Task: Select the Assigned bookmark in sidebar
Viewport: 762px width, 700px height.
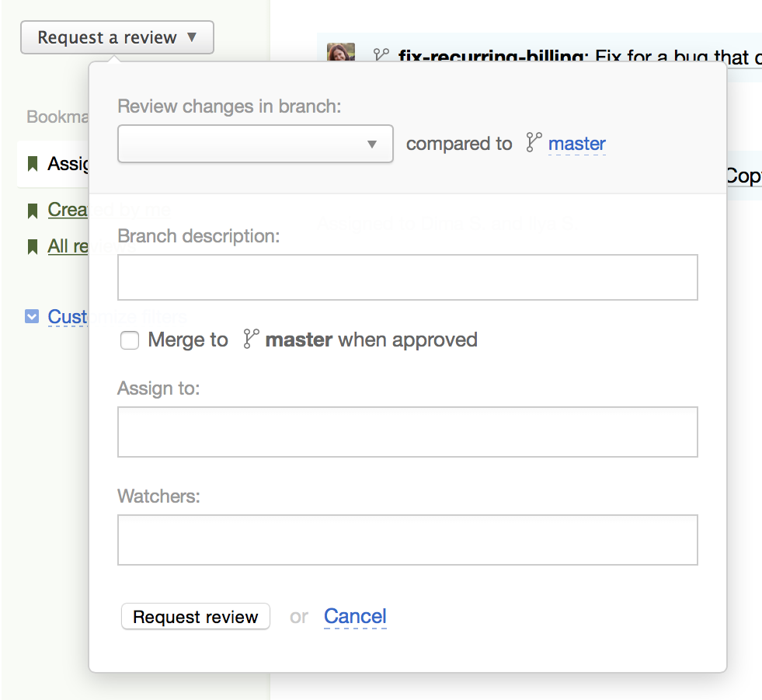Action: [x=54, y=164]
